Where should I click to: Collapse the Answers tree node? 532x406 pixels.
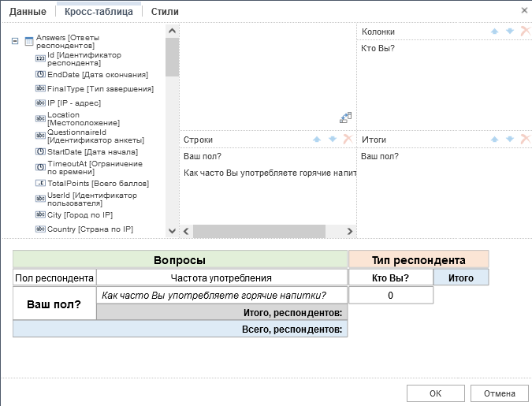pyautogui.click(x=16, y=42)
